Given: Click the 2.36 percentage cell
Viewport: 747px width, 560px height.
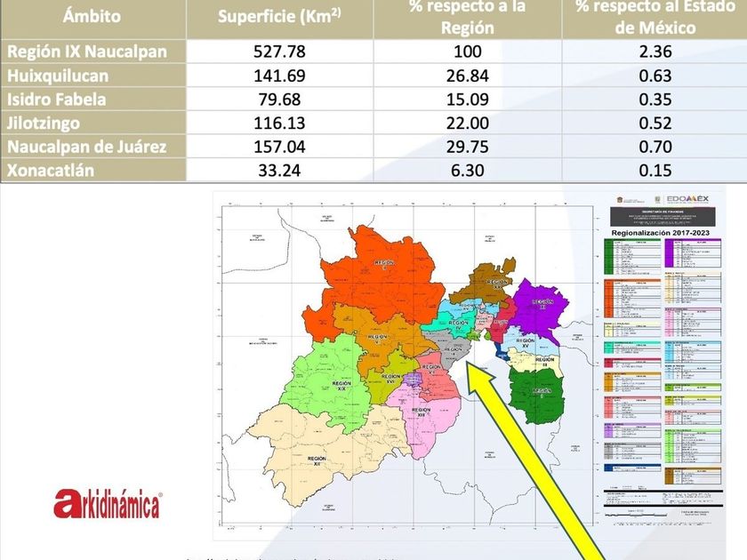Looking at the screenshot, I should [655, 52].
